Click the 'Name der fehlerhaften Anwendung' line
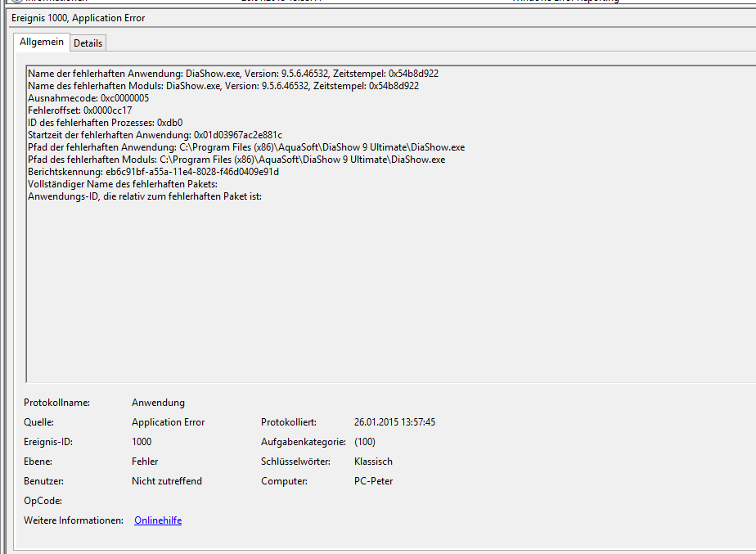 233,74
